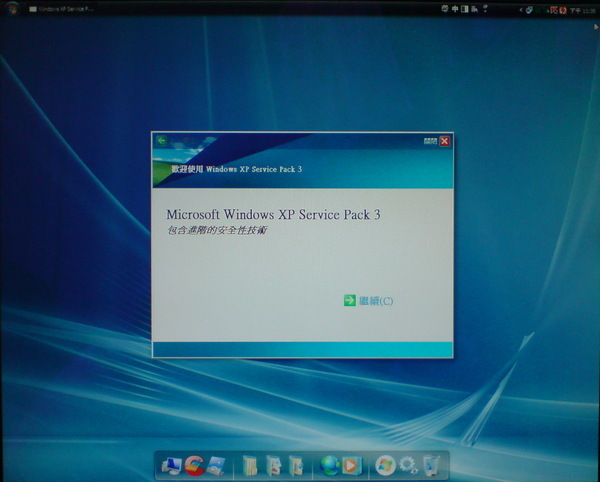Open the Documents folder in the dock
The width and height of the screenshot is (600, 482).
250,466
